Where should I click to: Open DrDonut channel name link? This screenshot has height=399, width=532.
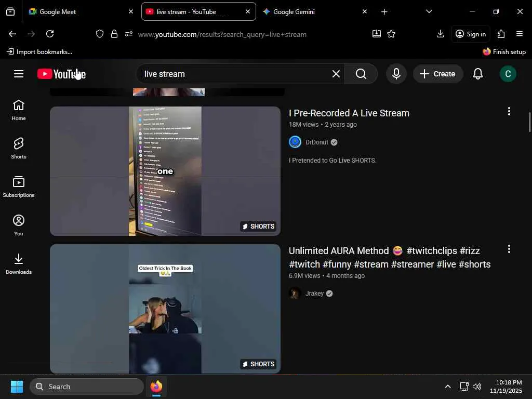click(316, 142)
